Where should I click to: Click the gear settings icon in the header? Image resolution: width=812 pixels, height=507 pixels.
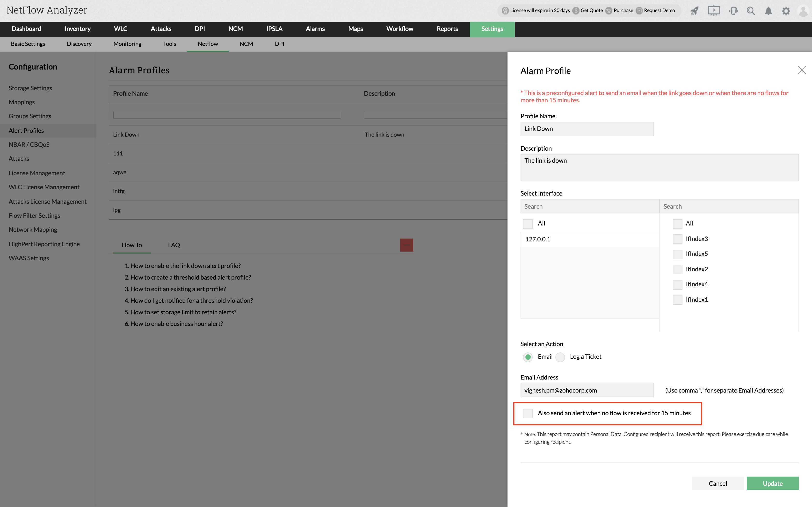tap(786, 11)
